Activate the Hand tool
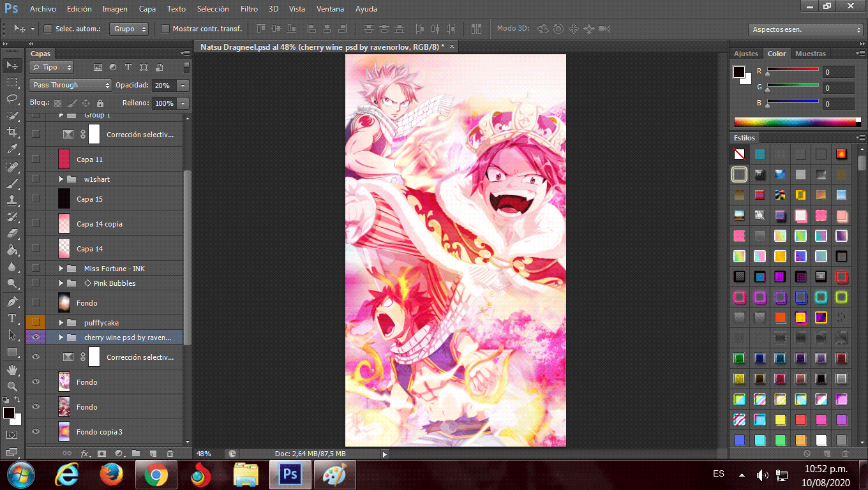The height and width of the screenshot is (490, 868). (x=12, y=369)
